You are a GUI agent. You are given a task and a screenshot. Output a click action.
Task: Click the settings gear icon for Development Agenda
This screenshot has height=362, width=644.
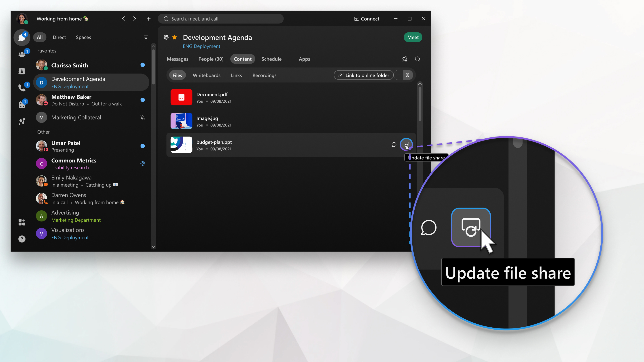(x=166, y=37)
